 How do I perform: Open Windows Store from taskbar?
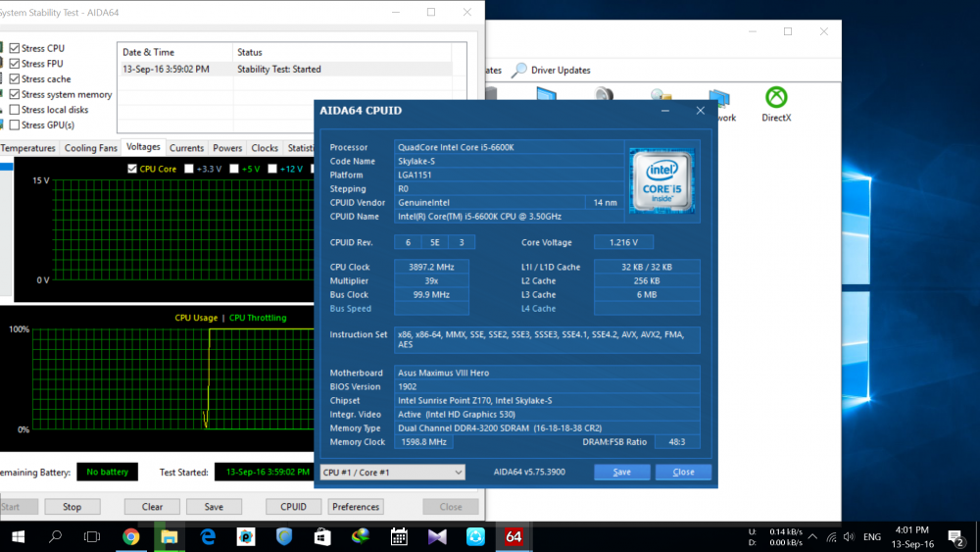coord(322,536)
